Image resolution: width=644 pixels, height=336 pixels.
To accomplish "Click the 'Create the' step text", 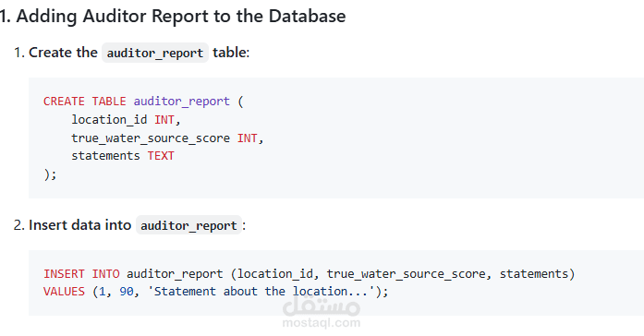I will tap(63, 53).
